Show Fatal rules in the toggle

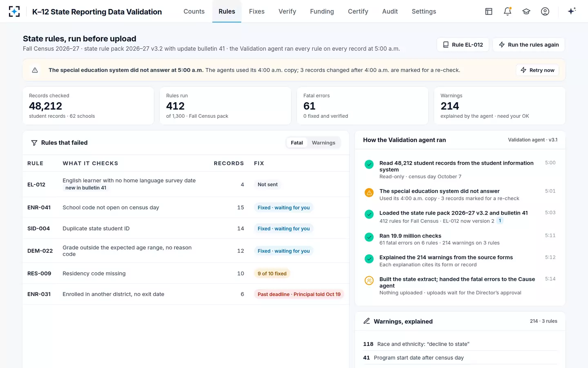pyautogui.click(x=297, y=143)
